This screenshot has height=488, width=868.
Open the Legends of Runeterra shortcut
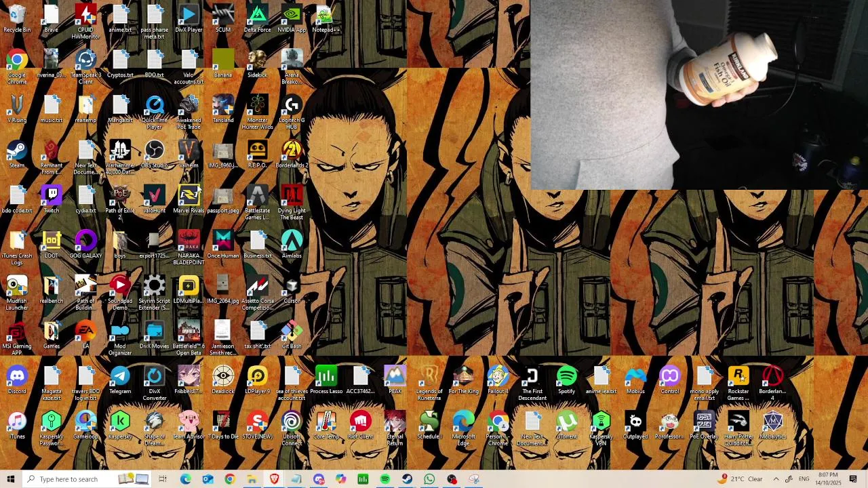click(x=429, y=384)
